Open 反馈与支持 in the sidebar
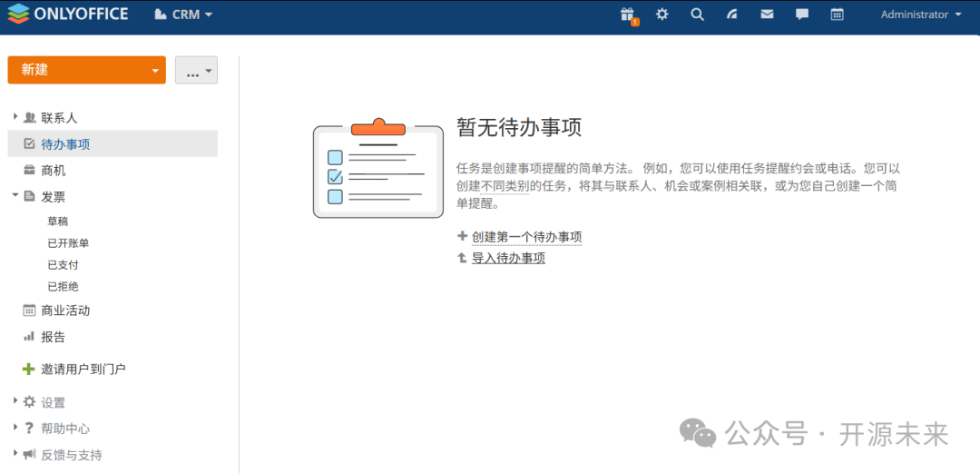Image resolution: width=980 pixels, height=473 pixels. tap(72, 455)
